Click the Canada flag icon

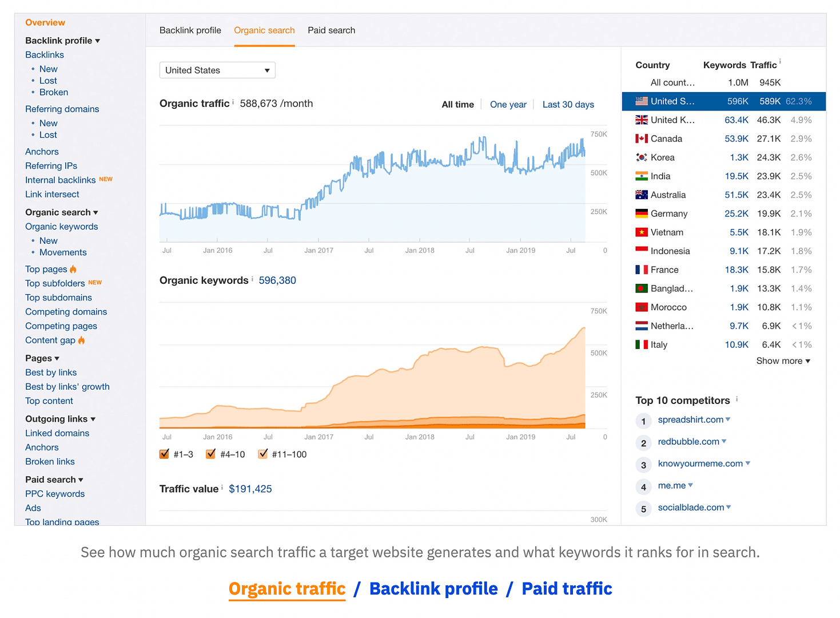[640, 138]
